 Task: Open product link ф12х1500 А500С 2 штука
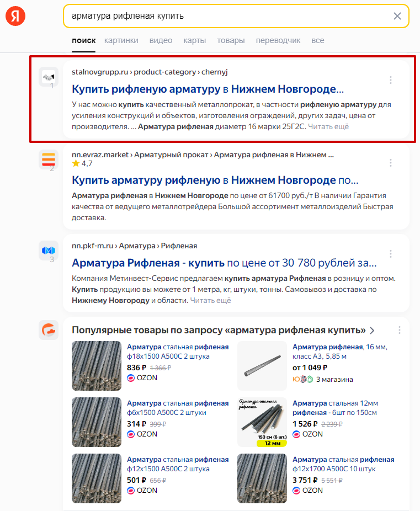tap(178, 465)
